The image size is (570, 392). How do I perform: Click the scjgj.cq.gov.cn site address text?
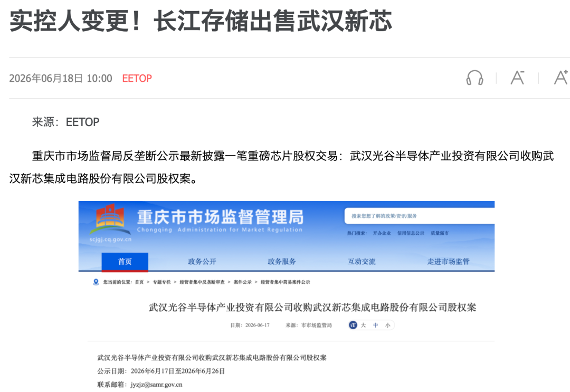click(110, 240)
